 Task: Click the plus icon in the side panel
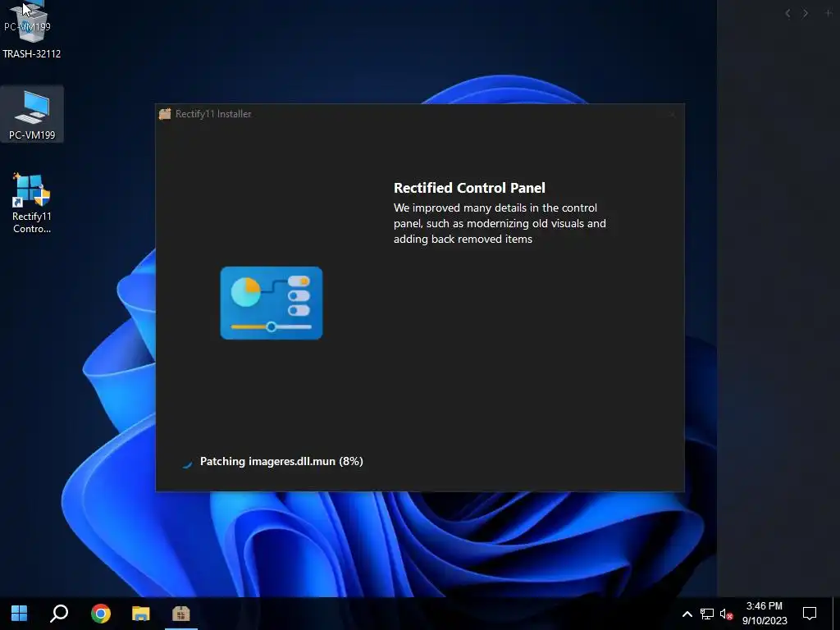tap(829, 13)
